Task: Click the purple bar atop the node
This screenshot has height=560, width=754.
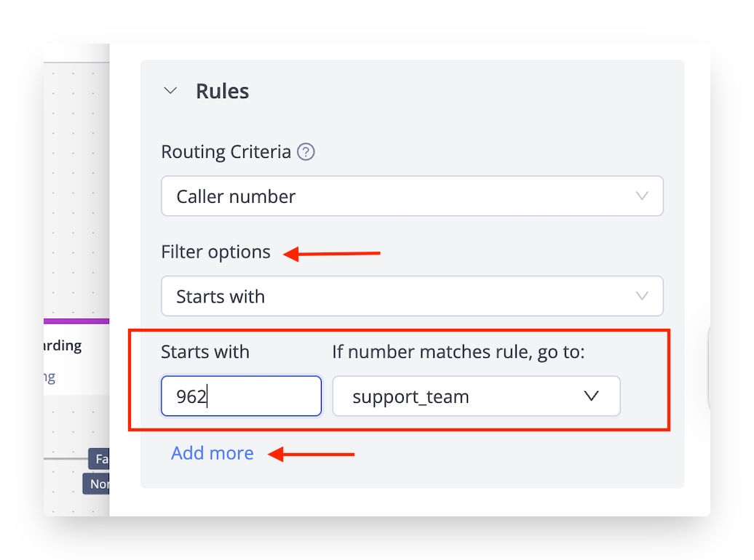Action: click(76, 321)
